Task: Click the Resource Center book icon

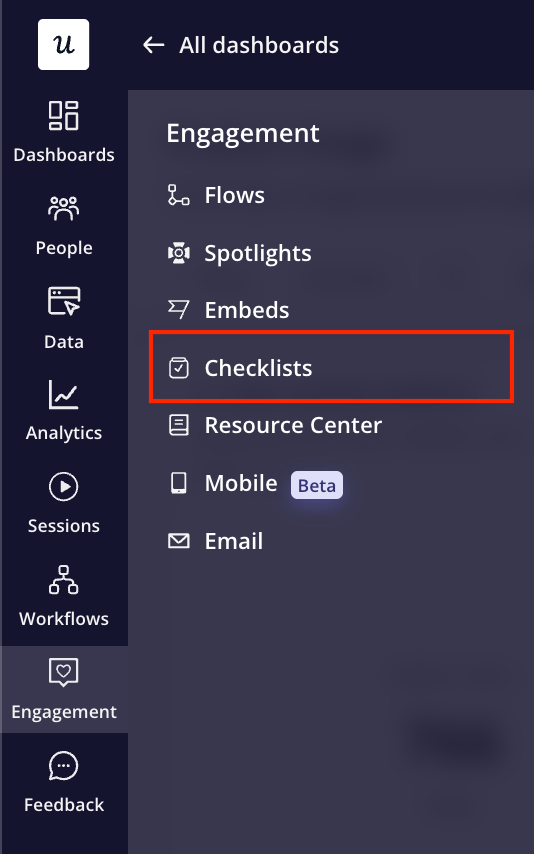Action: (178, 425)
